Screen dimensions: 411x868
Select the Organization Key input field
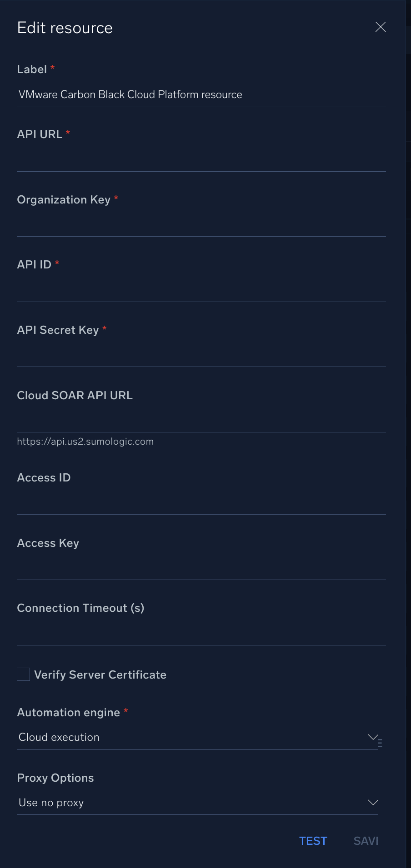click(x=200, y=225)
